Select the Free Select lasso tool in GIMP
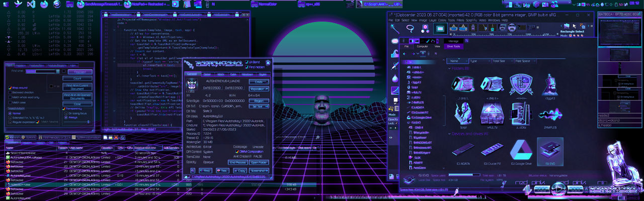This screenshot has width=644, height=201. click(411, 28)
